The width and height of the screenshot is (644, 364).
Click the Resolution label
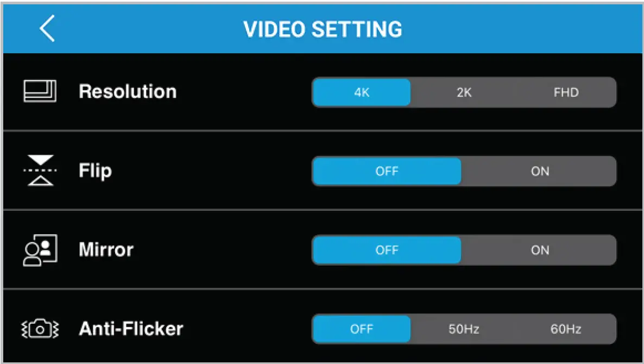(128, 91)
